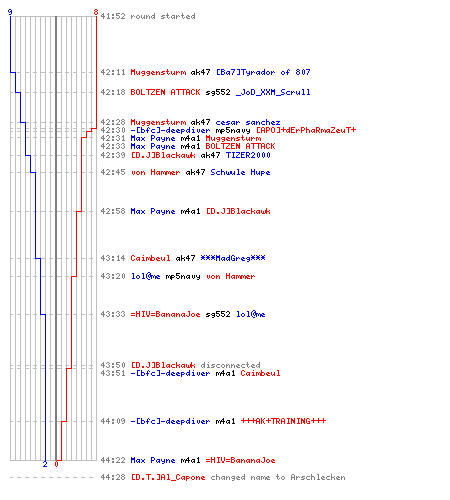
Task: Click the red team count 8
Action: tap(96, 12)
